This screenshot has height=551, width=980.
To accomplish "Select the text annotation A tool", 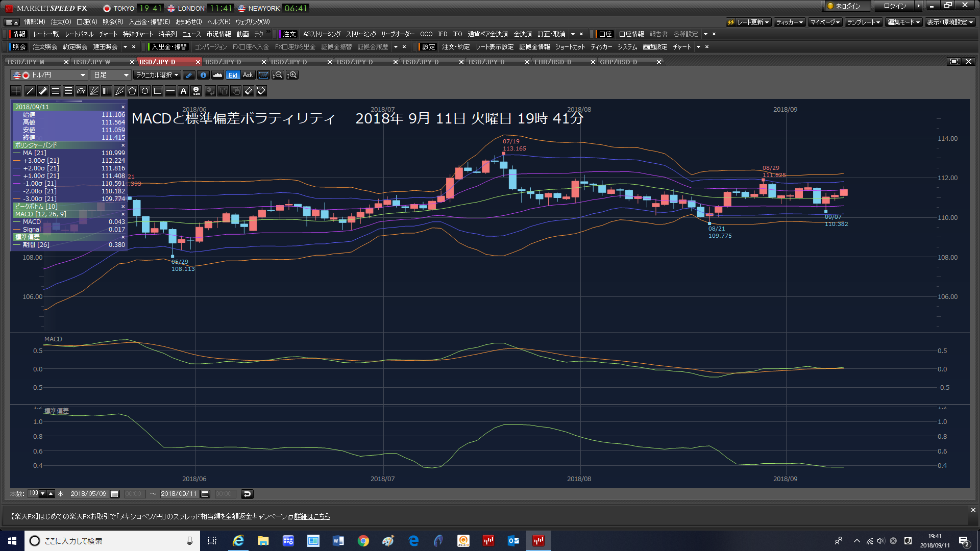I will [183, 91].
